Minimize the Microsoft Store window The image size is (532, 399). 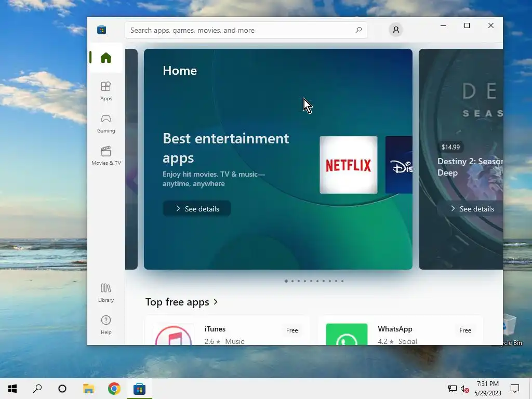pos(443,25)
